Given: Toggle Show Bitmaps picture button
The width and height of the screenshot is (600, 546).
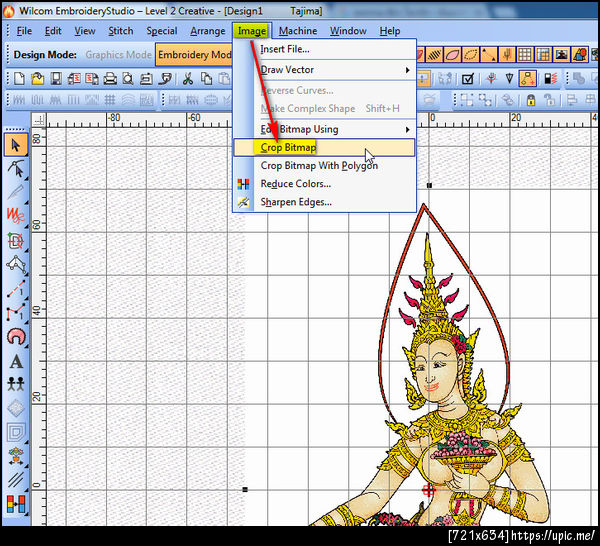Looking at the screenshot, I should (x=561, y=55).
